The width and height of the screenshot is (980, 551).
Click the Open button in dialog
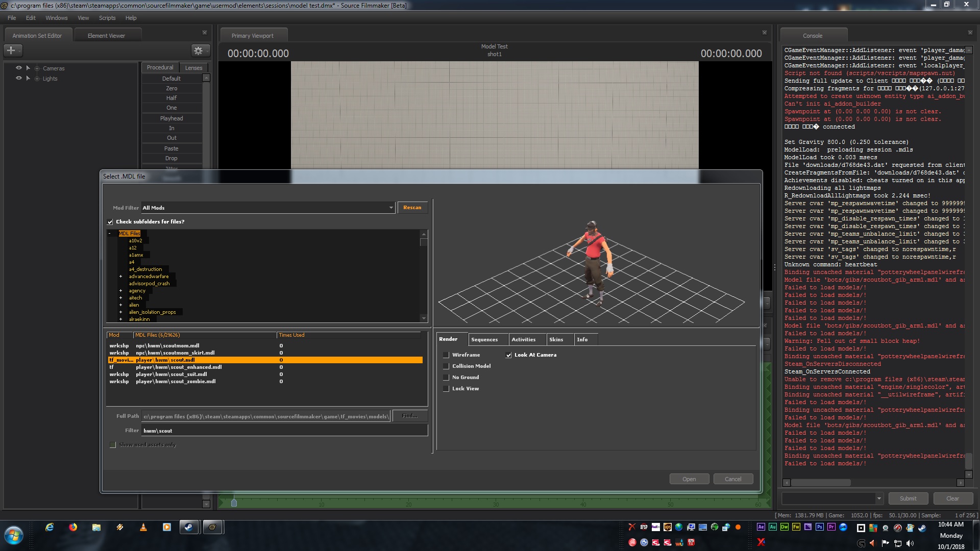coord(689,479)
